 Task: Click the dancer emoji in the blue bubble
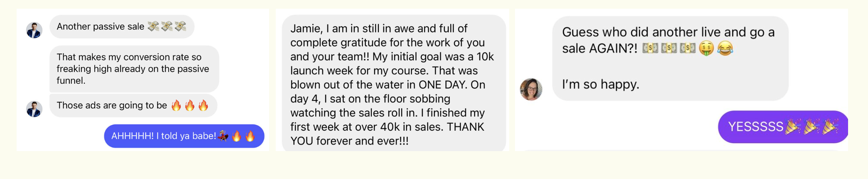tap(223, 136)
